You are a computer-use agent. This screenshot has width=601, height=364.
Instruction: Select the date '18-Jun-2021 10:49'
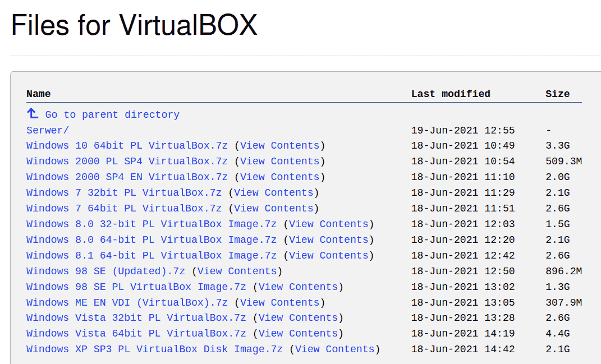click(463, 146)
